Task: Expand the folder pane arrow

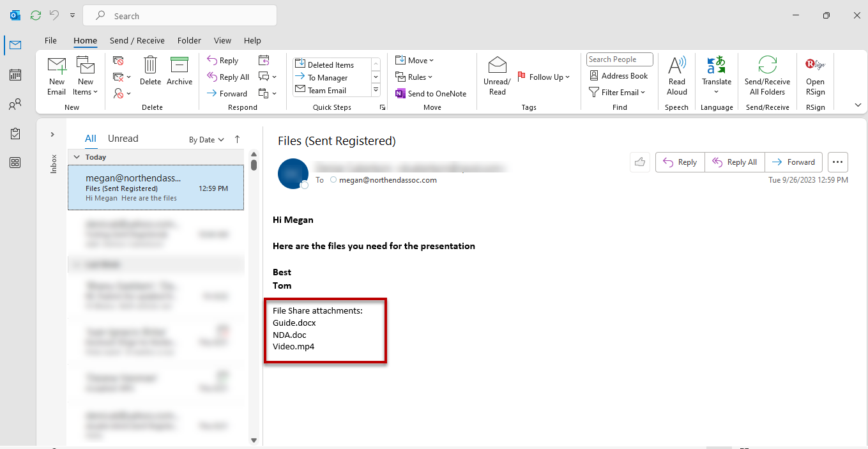Action: (52, 135)
